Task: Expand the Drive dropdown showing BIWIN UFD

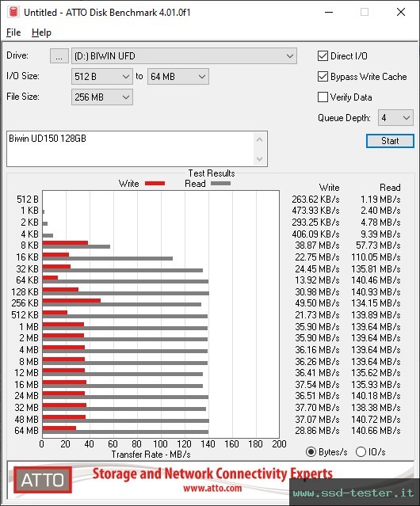Action: [184, 56]
